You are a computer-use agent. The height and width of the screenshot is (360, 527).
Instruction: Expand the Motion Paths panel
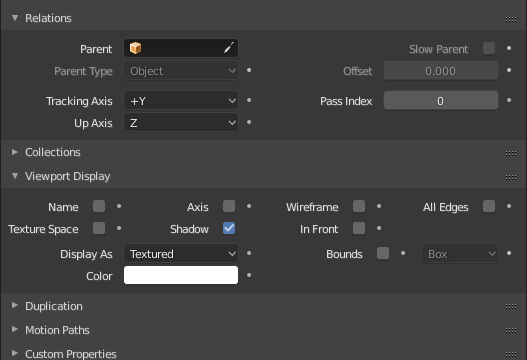tap(15, 329)
